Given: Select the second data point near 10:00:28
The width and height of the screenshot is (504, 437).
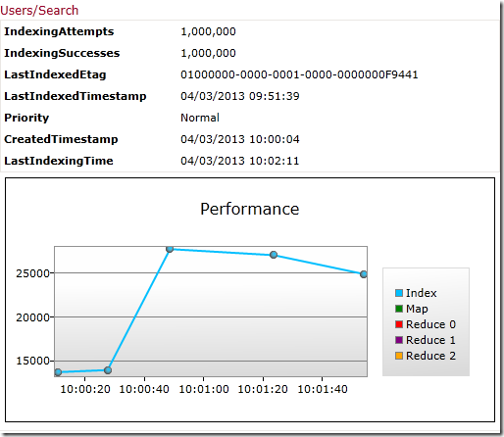Looking at the screenshot, I should (108, 370).
